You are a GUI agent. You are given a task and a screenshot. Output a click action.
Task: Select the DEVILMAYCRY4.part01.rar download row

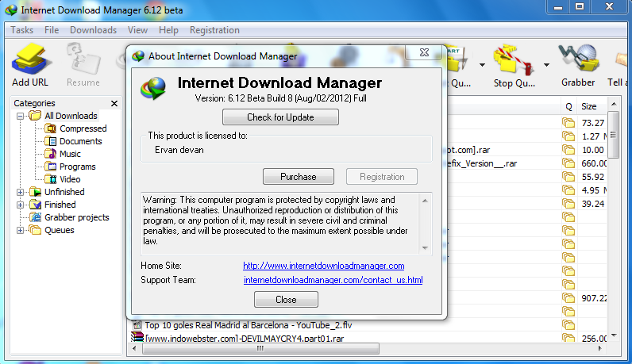pyautogui.click(x=245, y=339)
